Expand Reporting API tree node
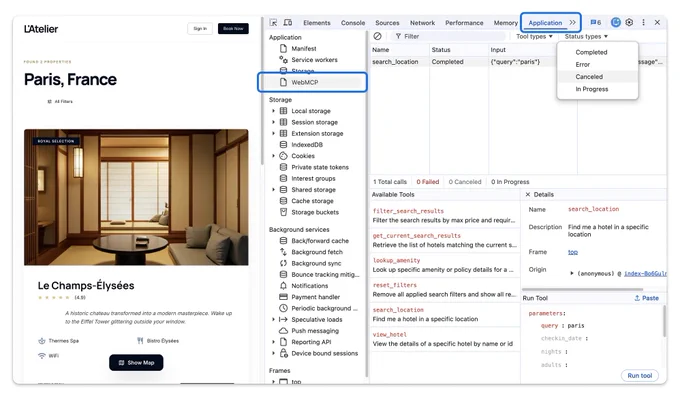The image size is (680, 396). tap(273, 342)
